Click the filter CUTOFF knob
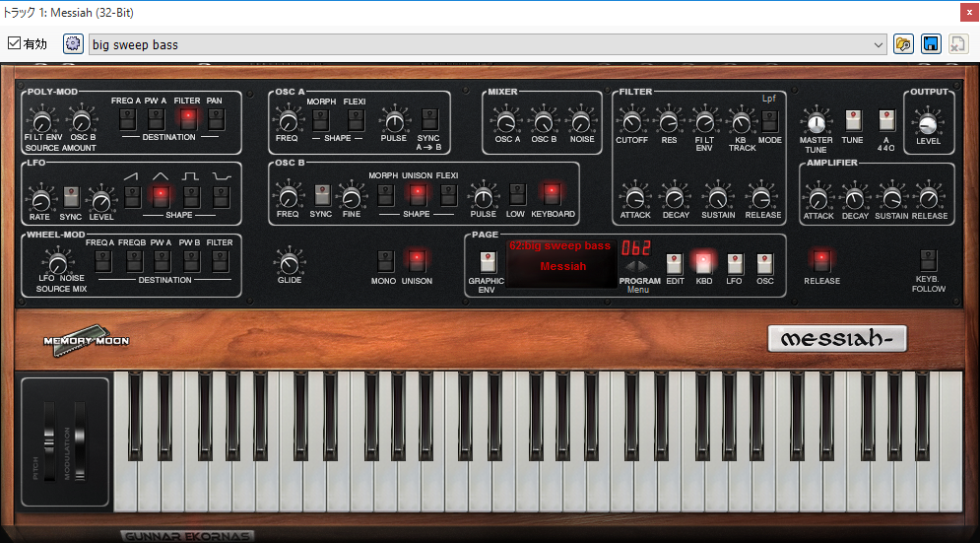Image resolution: width=980 pixels, height=543 pixels. point(632,122)
